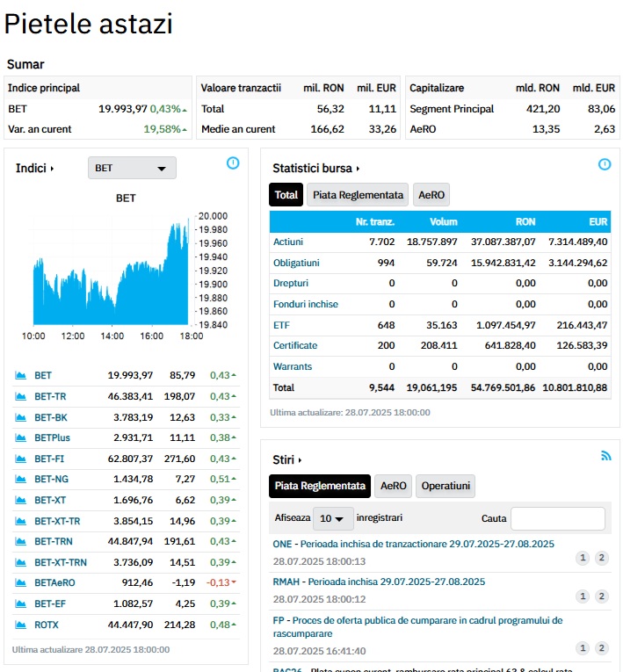The height and width of the screenshot is (672, 623).
Task: Click the info icon in Indici panel
Action: click(233, 163)
